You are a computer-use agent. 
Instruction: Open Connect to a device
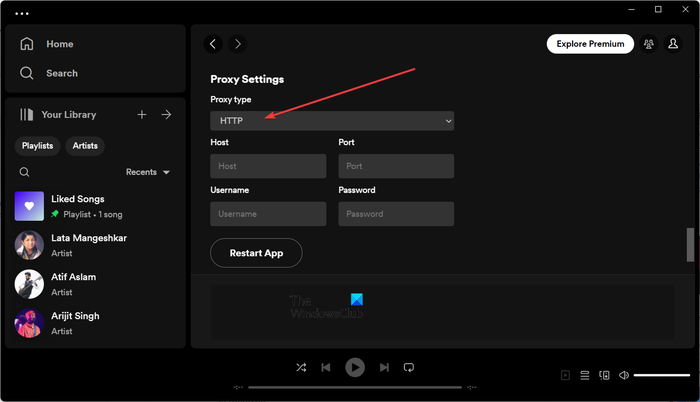[x=604, y=375]
